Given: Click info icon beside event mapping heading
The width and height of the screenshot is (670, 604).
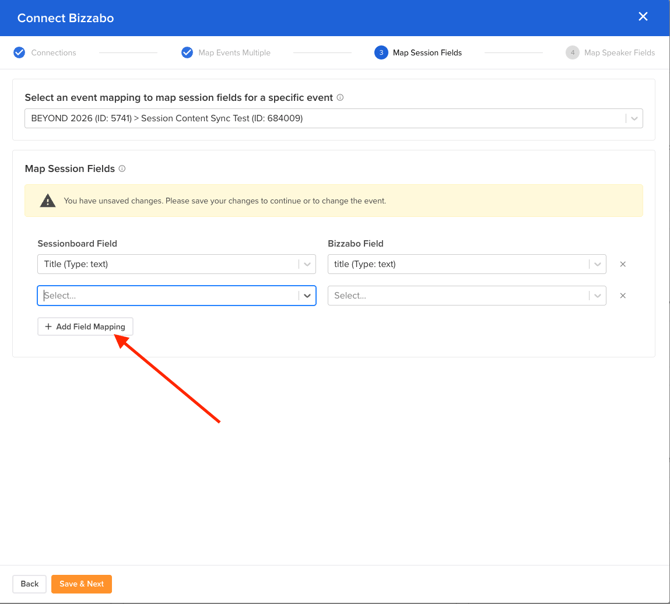Looking at the screenshot, I should coord(340,98).
